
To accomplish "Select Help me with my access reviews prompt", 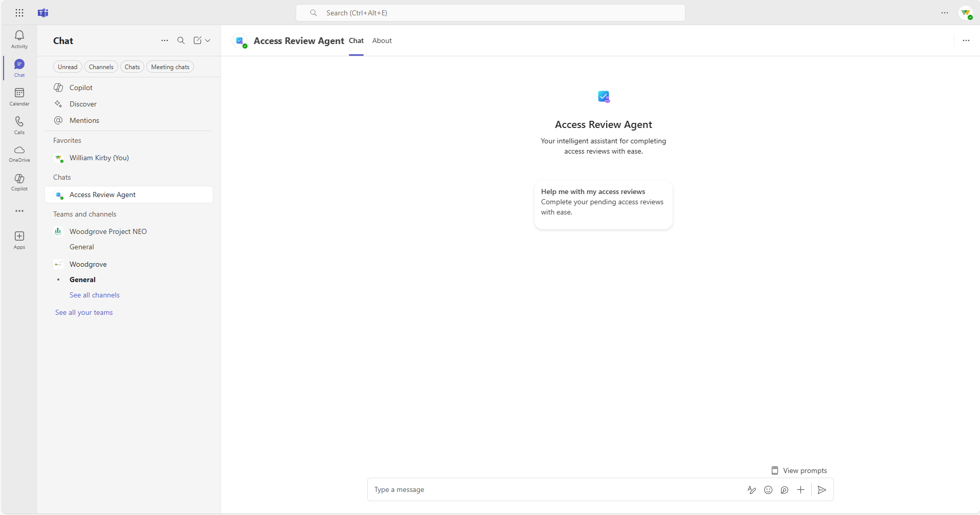I will [x=604, y=204].
